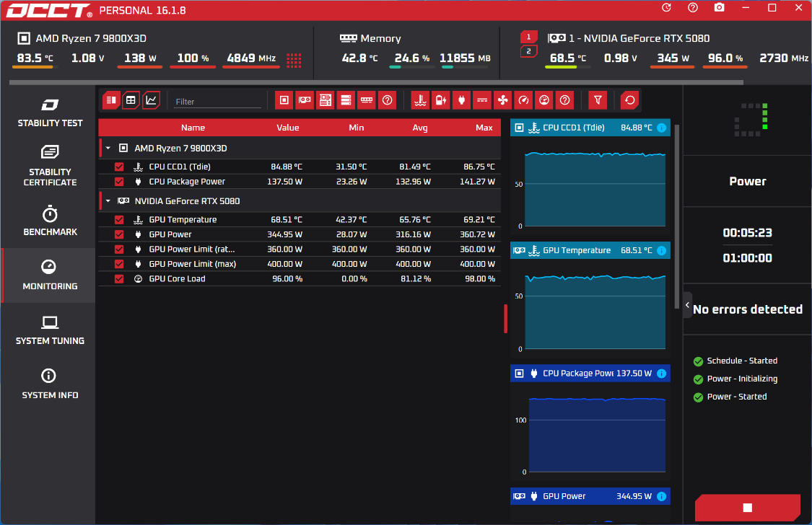The width and height of the screenshot is (812, 525).
Task: Open the Benchmark section
Action: coord(50,221)
